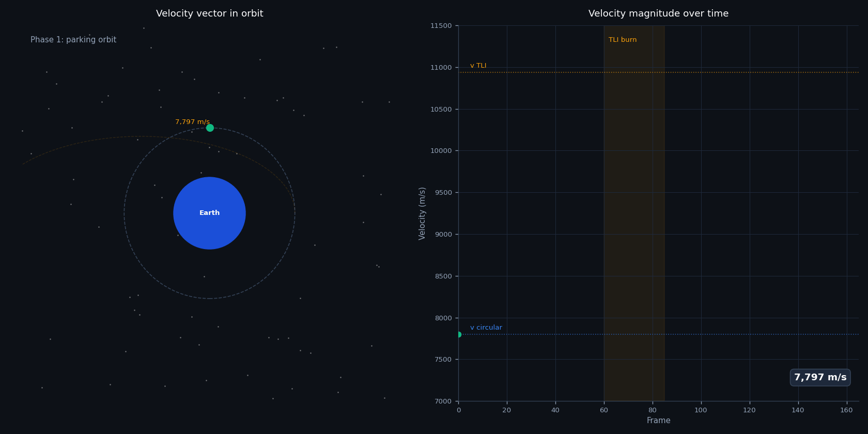Click the 7500 velocity tick label
Viewport: 868px width, 434px height.
click(442, 360)
